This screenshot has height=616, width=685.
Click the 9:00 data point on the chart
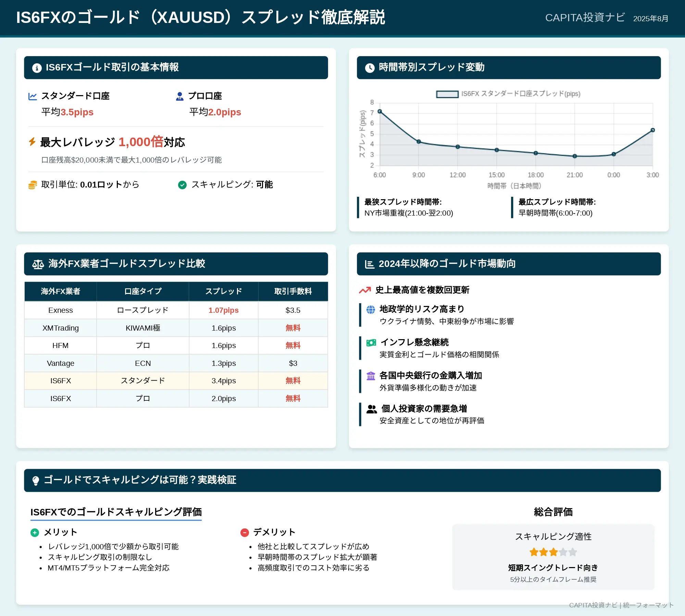click(x=419, y=142)
